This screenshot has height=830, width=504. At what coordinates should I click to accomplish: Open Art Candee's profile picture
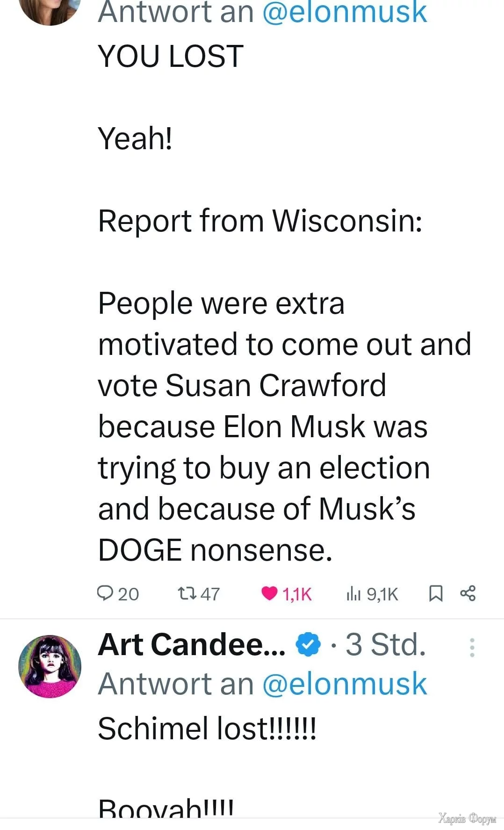50,666
